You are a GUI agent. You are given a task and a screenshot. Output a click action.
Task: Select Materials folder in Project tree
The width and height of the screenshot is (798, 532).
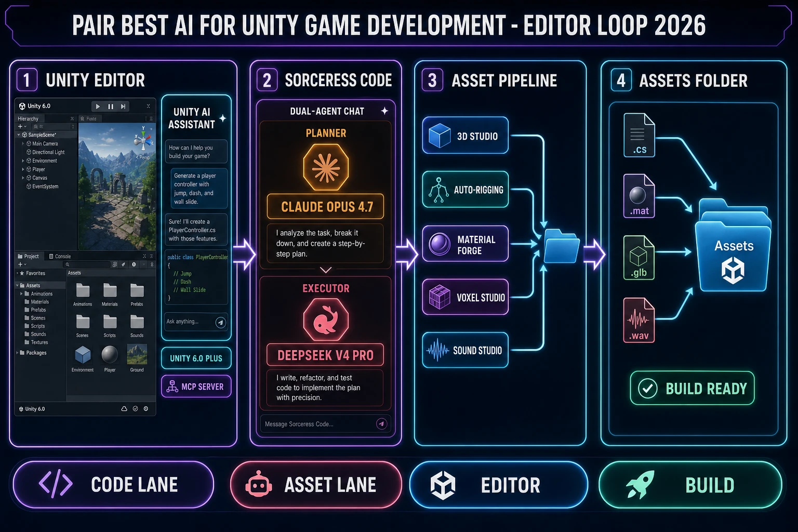coord(36,302)
